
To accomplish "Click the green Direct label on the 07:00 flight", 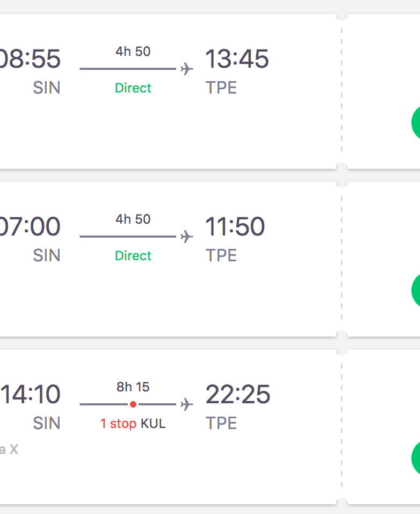I will pyautogui.click(x=133, y=256).
